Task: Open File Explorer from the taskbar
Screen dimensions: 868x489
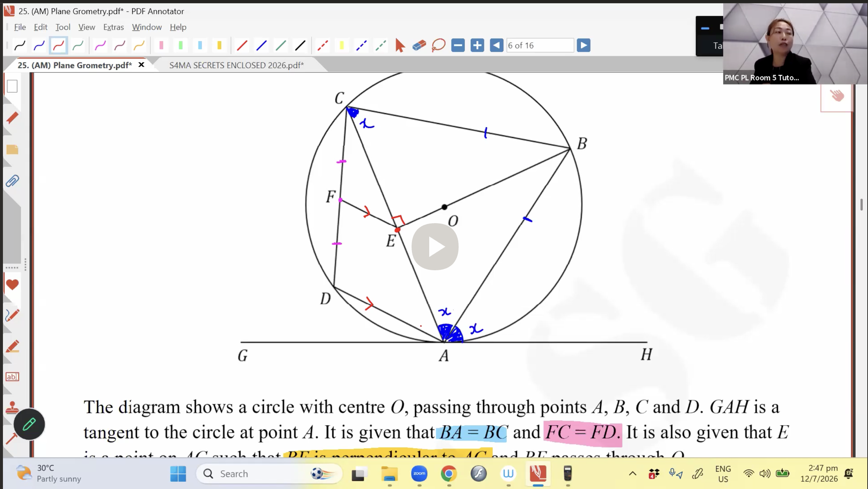Action: pyautogui.click(x=389, y=474)
